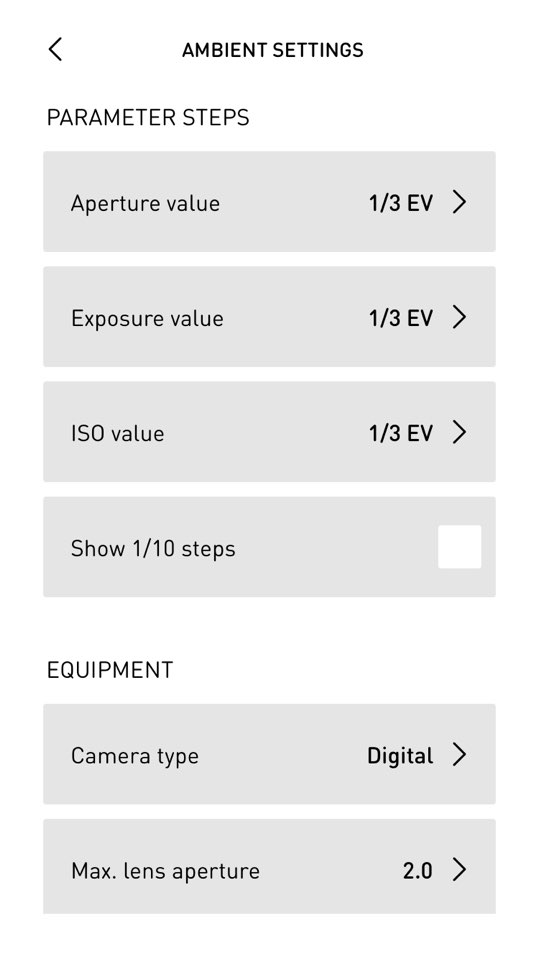Tap the chevron beside Aperture value
Image resolution: width=539 pixels, height=960 pixels.
(x=459, y=202)
